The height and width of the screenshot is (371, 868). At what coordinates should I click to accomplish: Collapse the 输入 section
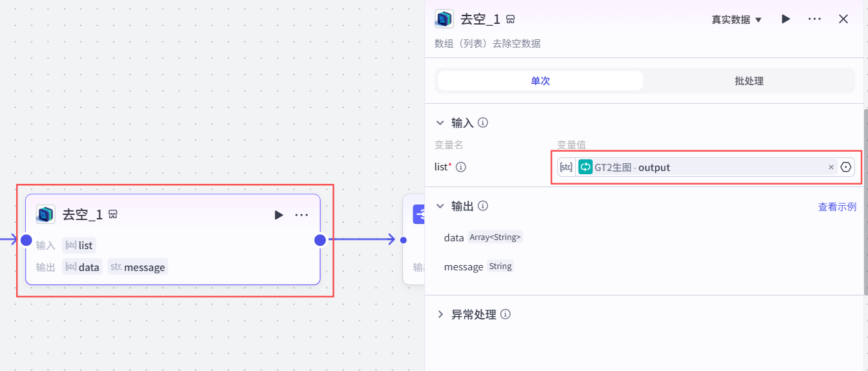[x=440, y=123]
